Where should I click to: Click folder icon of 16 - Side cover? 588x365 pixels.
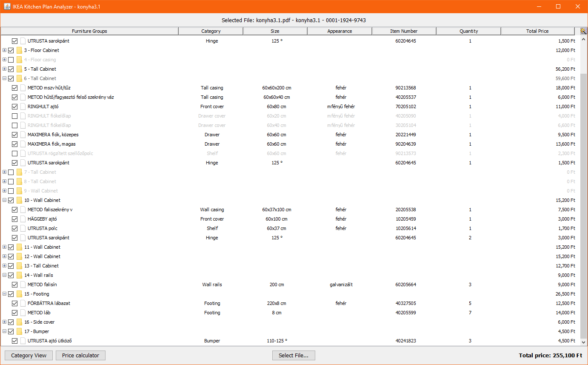19,322
